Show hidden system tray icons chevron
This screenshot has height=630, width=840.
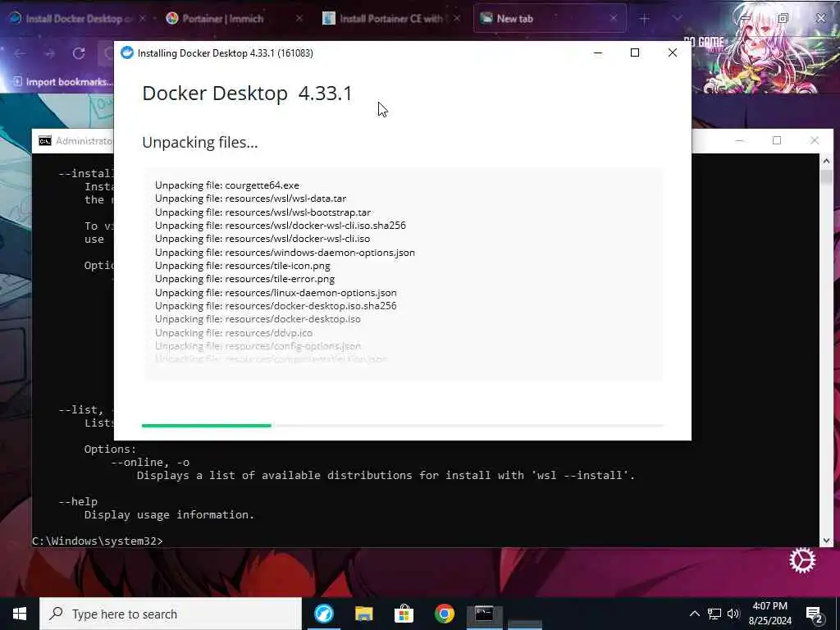click(694, 614)
